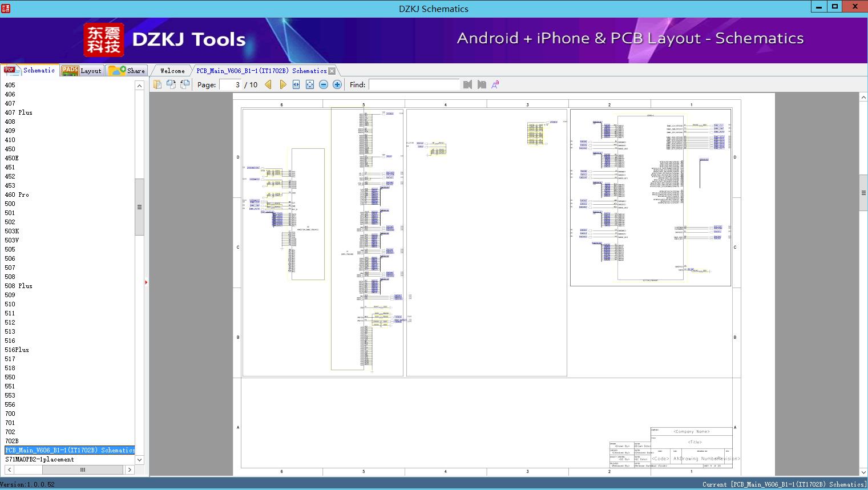Select model 702B in list

(12, 441)
